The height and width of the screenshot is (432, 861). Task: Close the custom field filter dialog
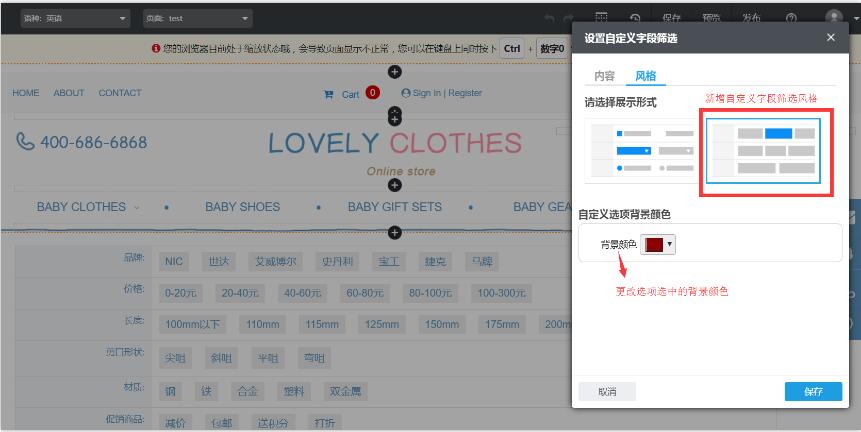tap(830, 37)
